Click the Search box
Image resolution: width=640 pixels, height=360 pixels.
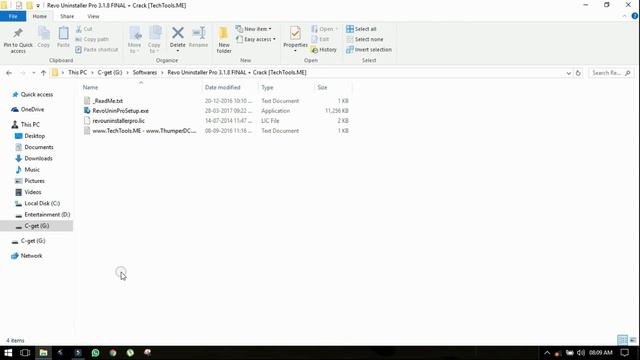(x=611, y=73)
